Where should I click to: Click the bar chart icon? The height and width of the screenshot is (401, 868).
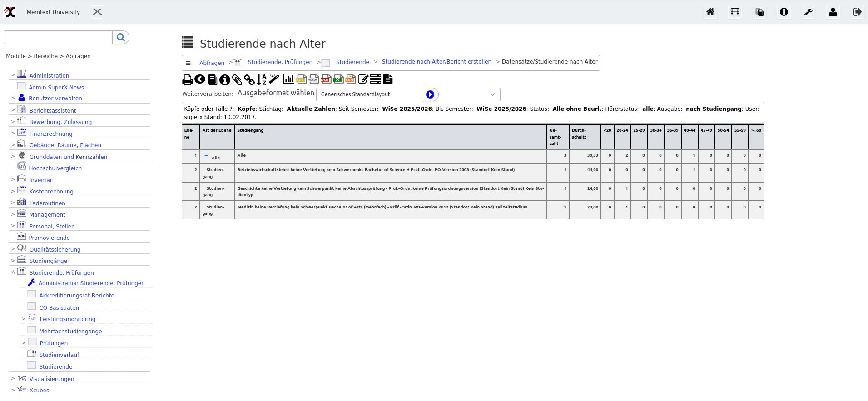click(x=288, y=79)
